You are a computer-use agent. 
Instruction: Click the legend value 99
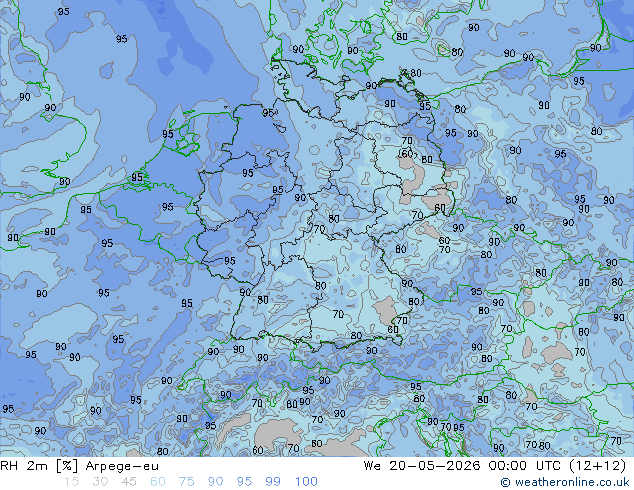click(273, 482)
